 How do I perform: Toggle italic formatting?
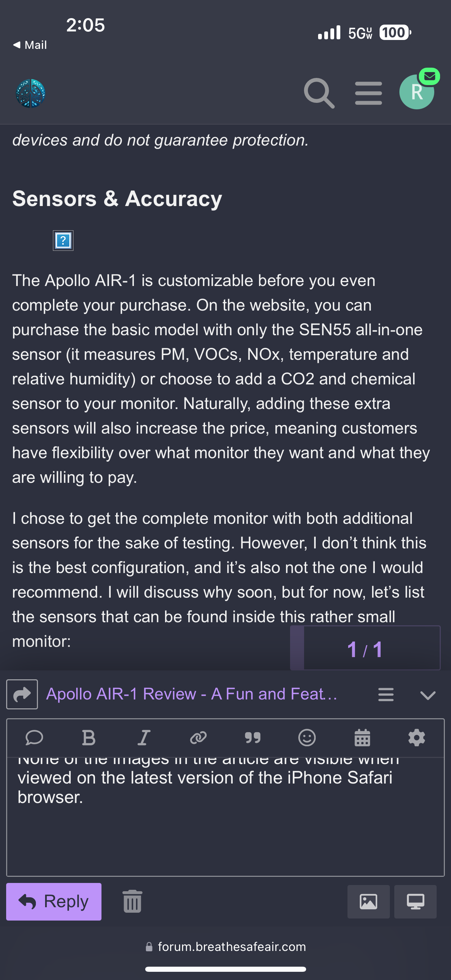click(x=144, y=738)
